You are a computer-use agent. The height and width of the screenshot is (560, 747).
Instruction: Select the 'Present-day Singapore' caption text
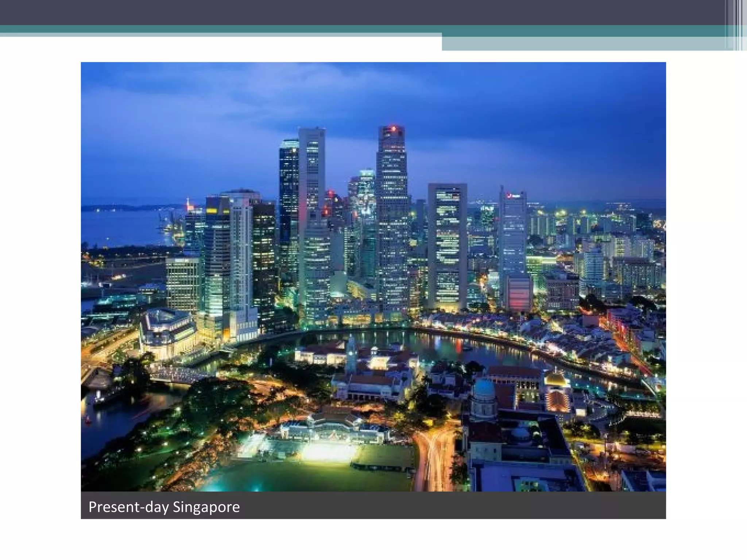pyautogui.click(x=164, y=507)
